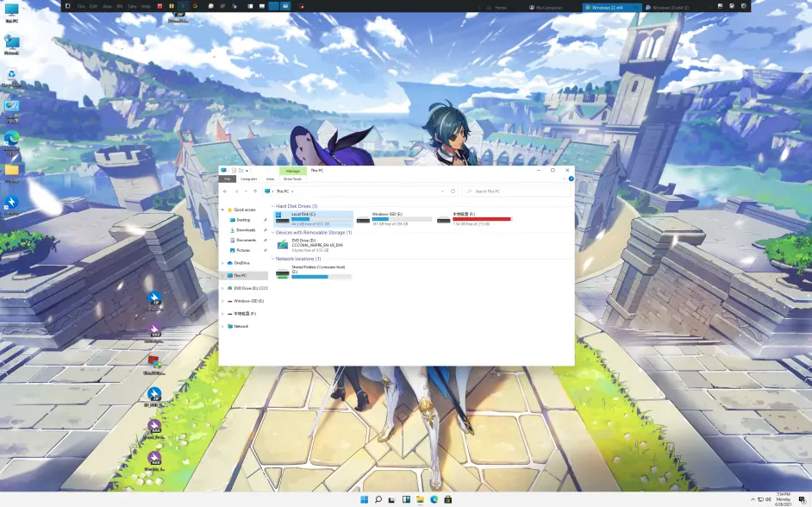Collapse the Network locations group

click(273, 259)
